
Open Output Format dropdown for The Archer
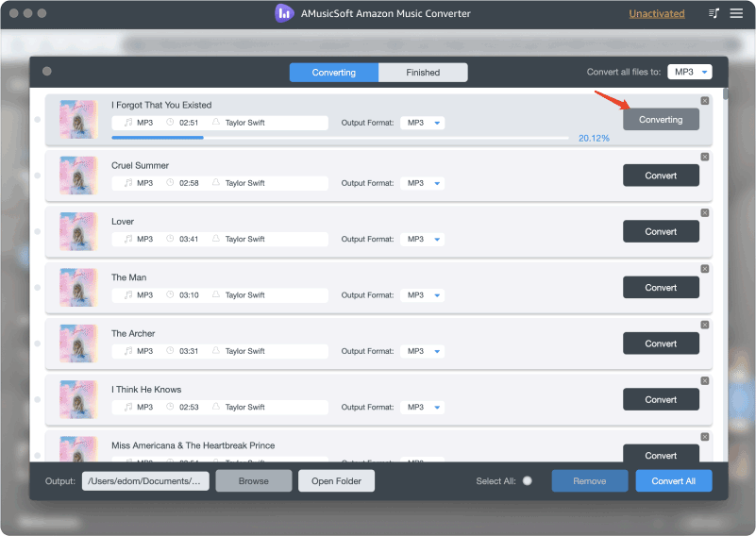point(422,351)
